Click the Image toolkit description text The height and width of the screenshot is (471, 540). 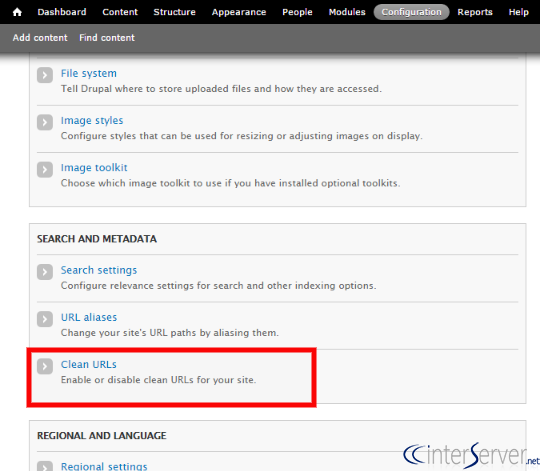(230, 183)
